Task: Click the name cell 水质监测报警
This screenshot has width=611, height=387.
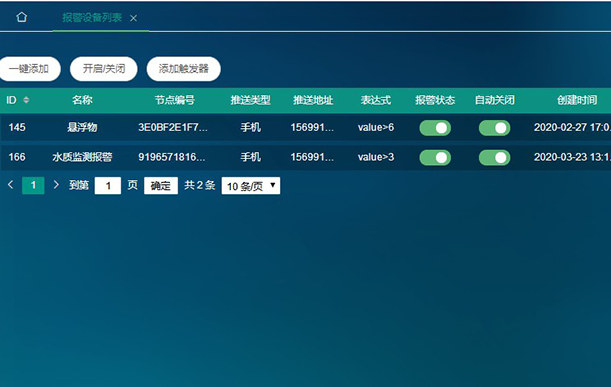Action: click(82, 157)
